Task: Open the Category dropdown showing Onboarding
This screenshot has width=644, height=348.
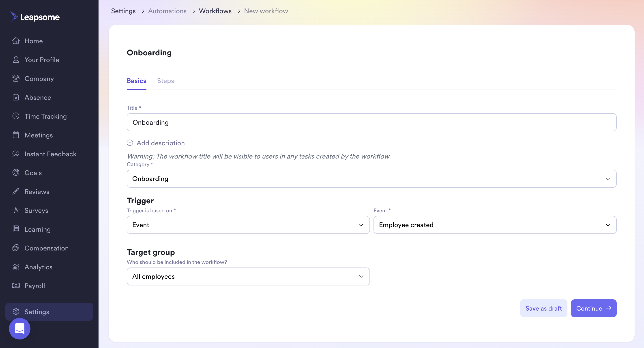Action: coord(371,178)
